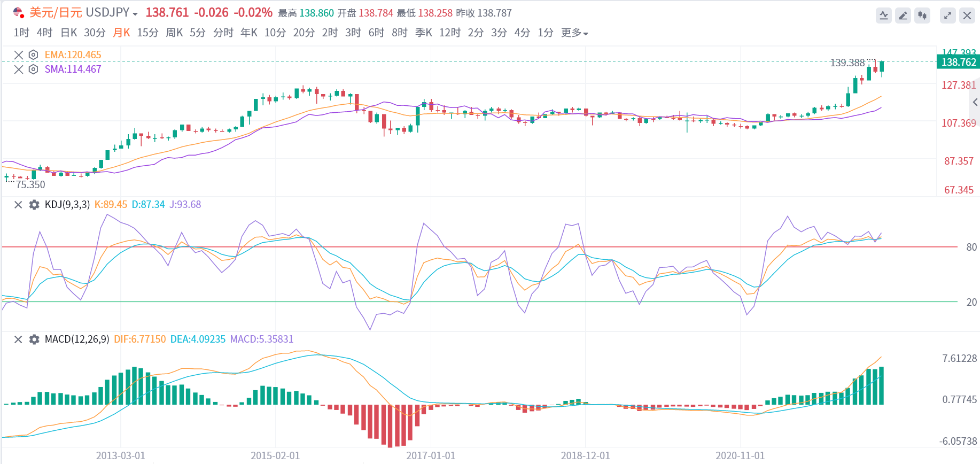Open SMA indicator settings

33,69
